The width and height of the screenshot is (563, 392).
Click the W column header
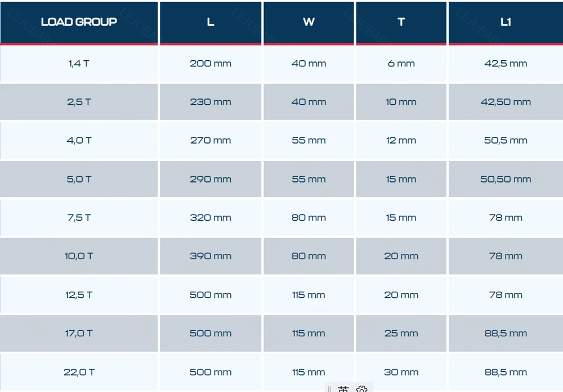(309, 23)
